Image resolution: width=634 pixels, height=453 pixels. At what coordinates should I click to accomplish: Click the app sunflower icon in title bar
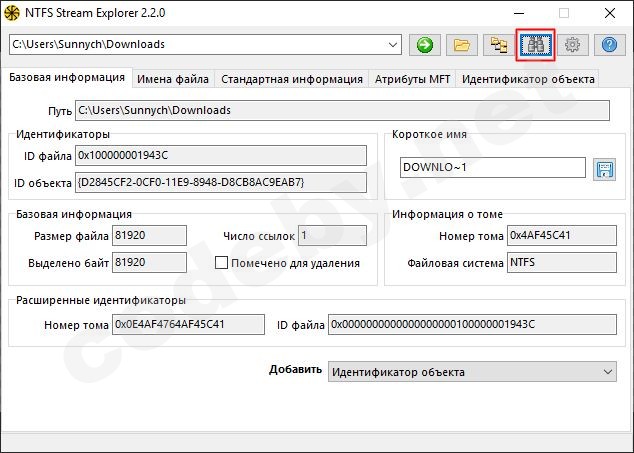point(12,14)
